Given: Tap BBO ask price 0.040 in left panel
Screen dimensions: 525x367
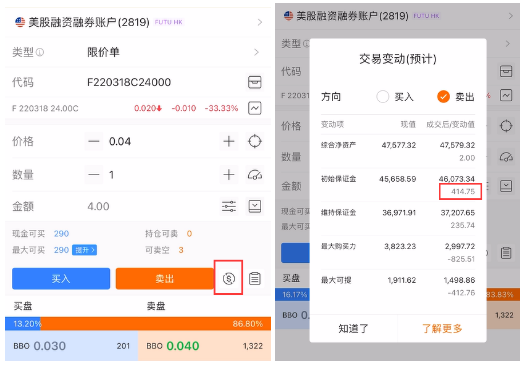Looking at the screenshot, I should coord(183,346).
